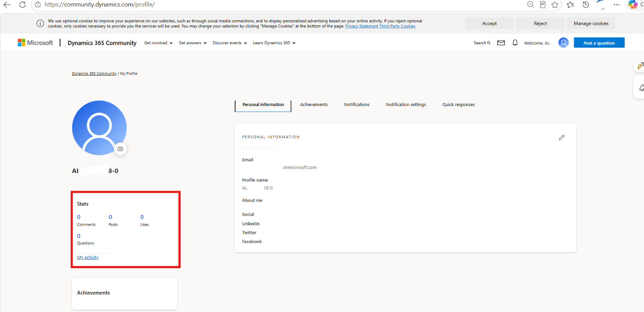Click the Microsoft logo in the site header
This screenshot has width=644, height=312.
click(x=35, y=42)
